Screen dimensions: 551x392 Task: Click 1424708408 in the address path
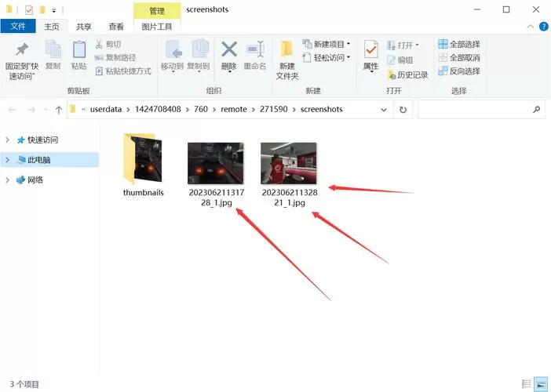tap(158, 109)
